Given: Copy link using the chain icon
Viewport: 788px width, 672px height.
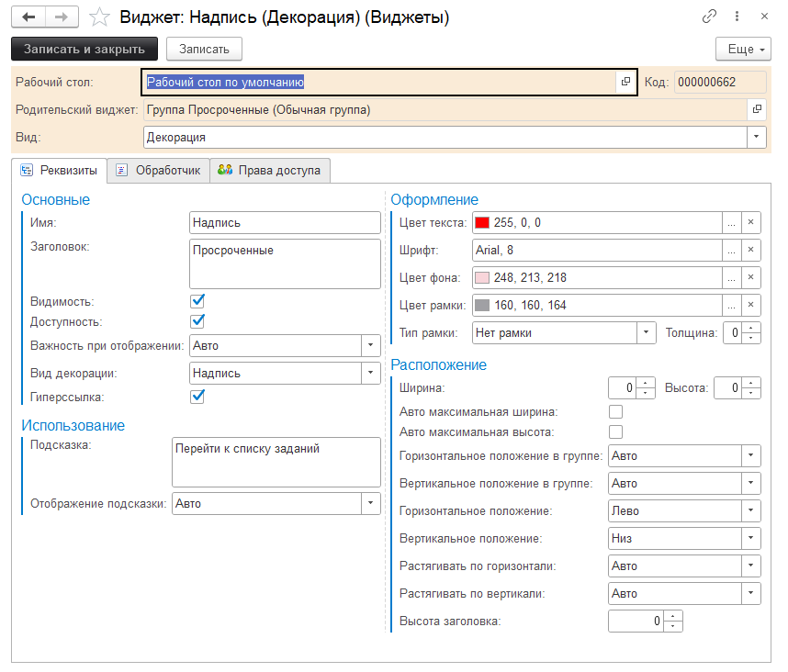Looking at the screenshot, I should (709, 17).
